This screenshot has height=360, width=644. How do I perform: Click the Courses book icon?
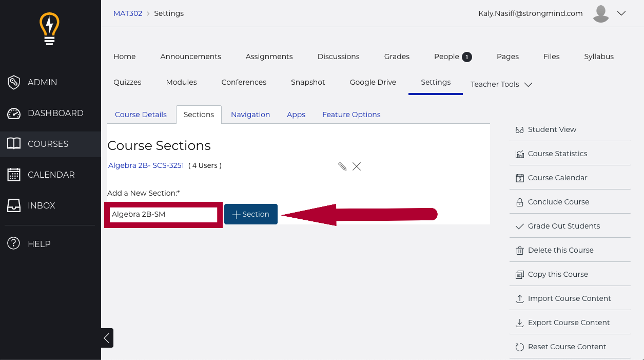tap(14, 144)
